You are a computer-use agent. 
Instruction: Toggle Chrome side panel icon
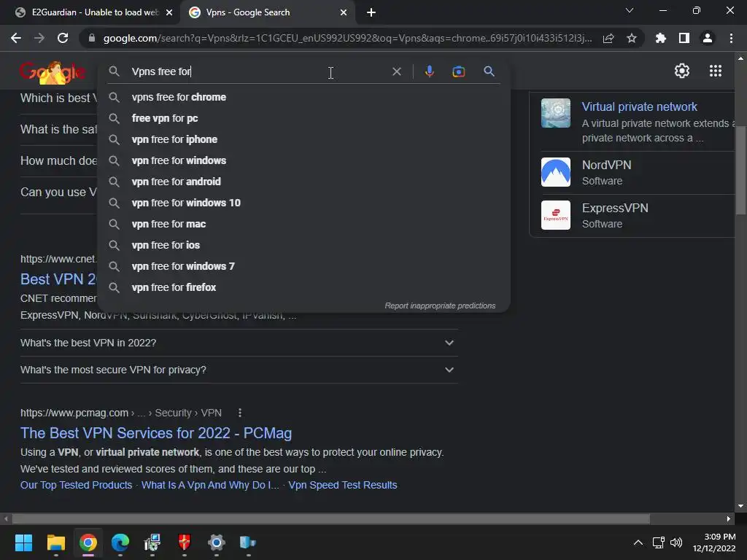[684, 38]
